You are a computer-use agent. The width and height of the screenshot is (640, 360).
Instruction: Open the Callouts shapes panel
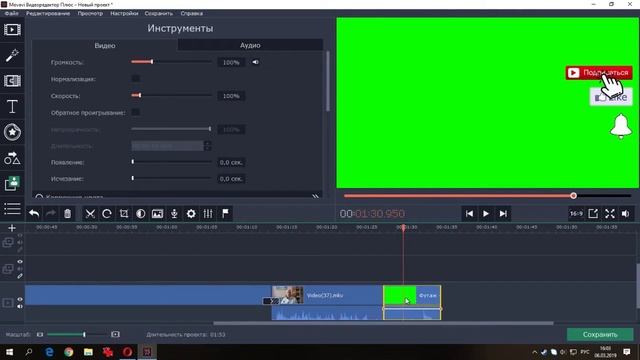(x=12, y=158)
